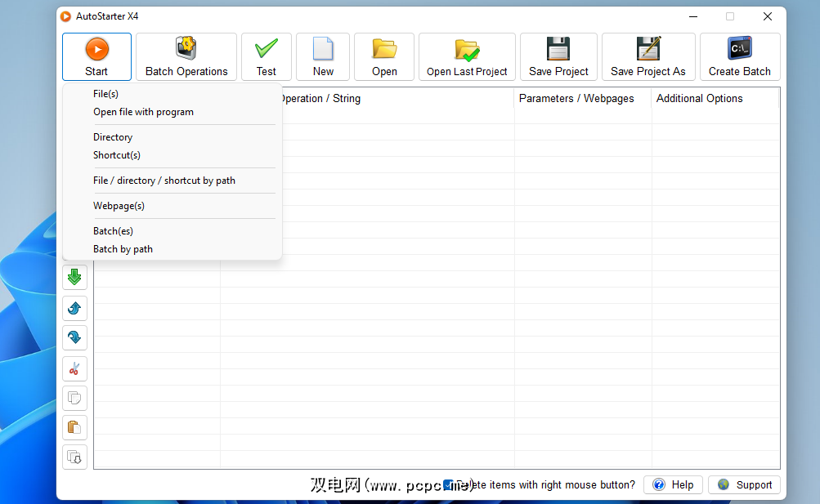
Task: Click the copy pages sidebar icon
Action: [74, 398]
